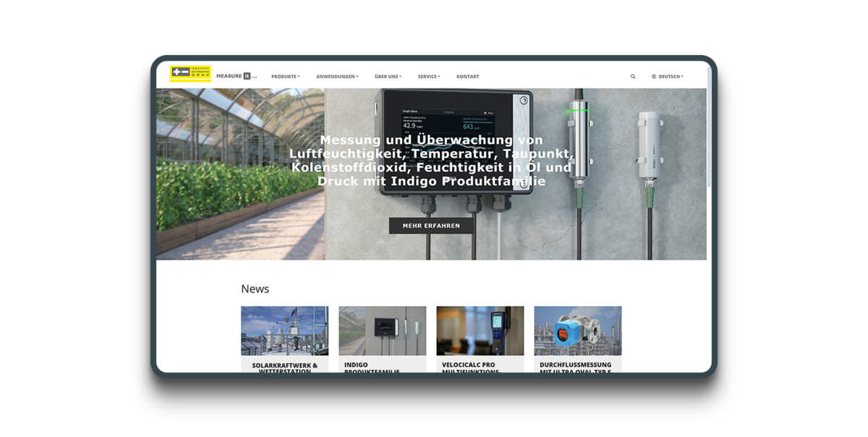The width and height of the screenshot is (868, 437).
Task: Select the KONTAKT menu item
Action: [x=468, y=76]
